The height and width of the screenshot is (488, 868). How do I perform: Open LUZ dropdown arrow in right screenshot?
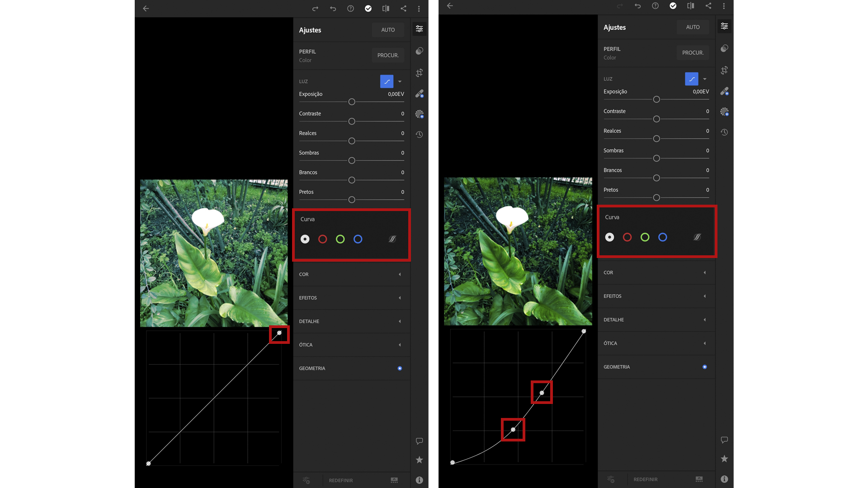point(704,79)
